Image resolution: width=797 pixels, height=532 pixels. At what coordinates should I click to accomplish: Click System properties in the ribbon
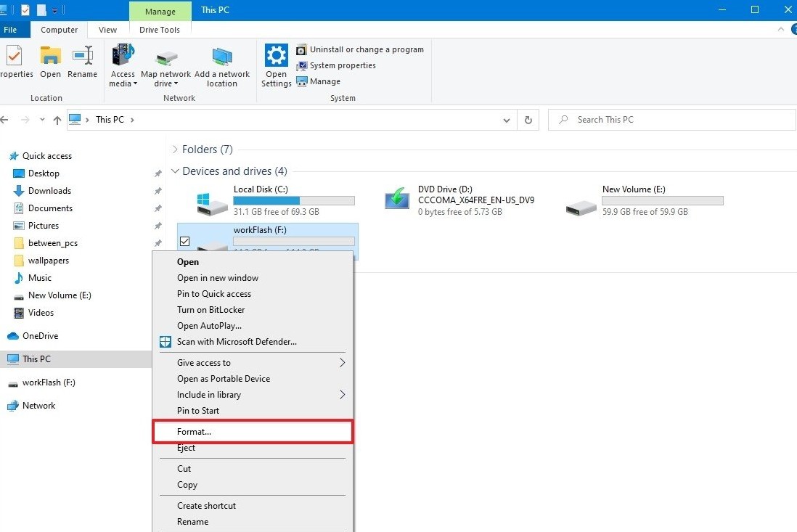342,65
